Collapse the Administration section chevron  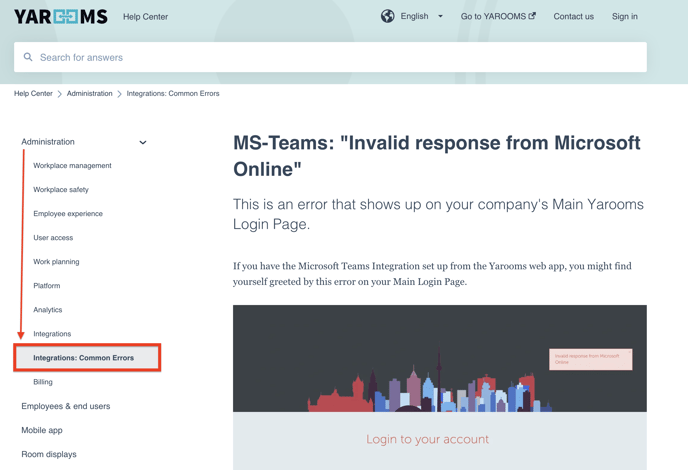[x=143, y=142]
